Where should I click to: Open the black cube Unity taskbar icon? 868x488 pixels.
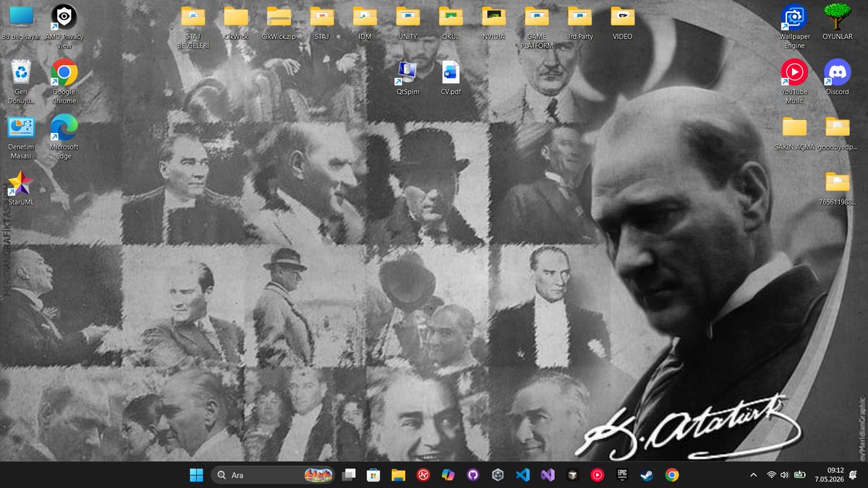tap(572, 475)
